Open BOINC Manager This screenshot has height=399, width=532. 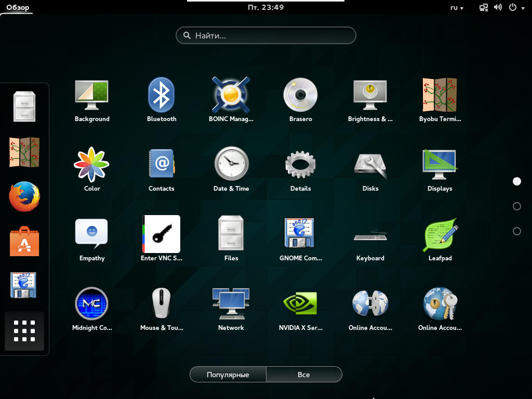coord(231,99)
